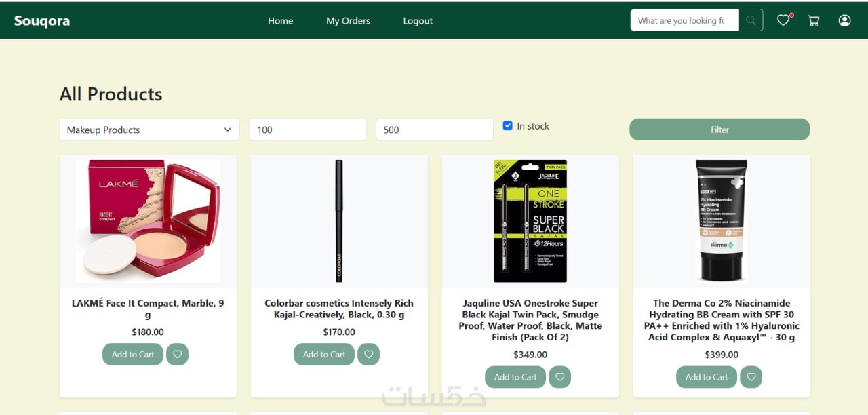Add LAKMÉ Face It Compact to cart
868x415 pixels.
point(133,354)
